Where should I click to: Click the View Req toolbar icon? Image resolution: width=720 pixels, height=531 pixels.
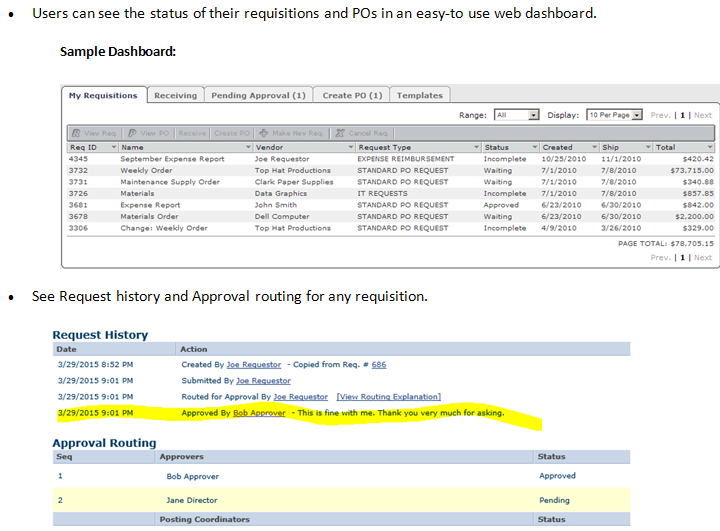pyautogui.click(x=75, y=132)
